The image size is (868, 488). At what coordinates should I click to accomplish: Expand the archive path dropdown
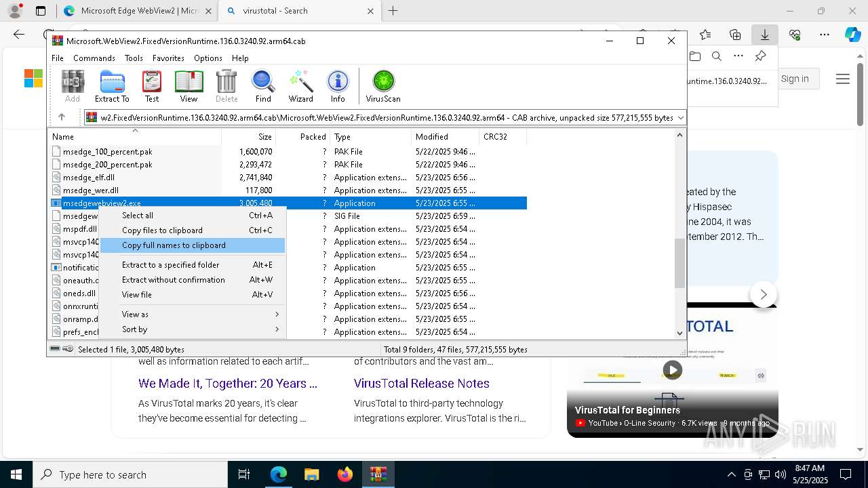click(x=680, y=117)
